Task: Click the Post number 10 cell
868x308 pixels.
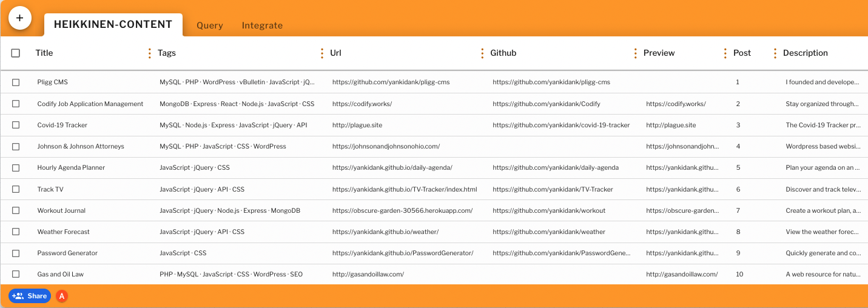Action: pyautogui.click(x=739, y=275)
